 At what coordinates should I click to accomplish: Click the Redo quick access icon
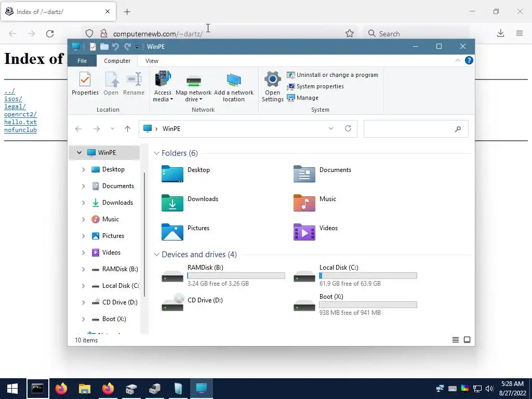128,47
